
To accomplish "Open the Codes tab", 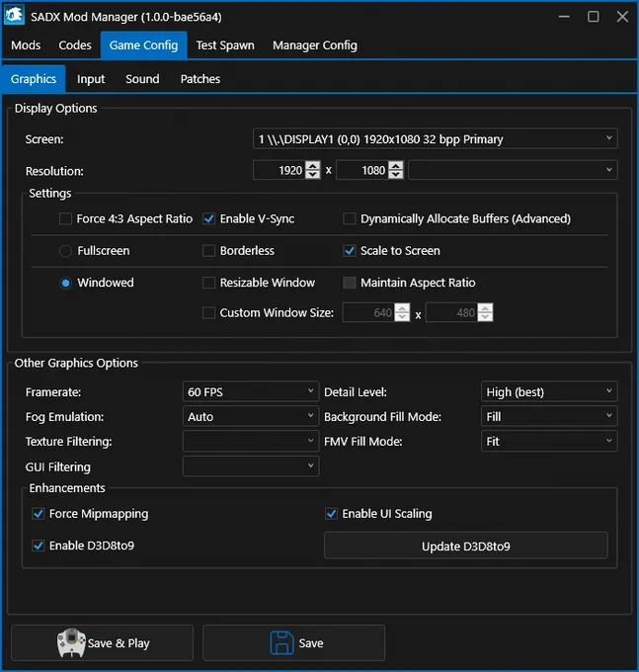I will (x=75, y=45).
